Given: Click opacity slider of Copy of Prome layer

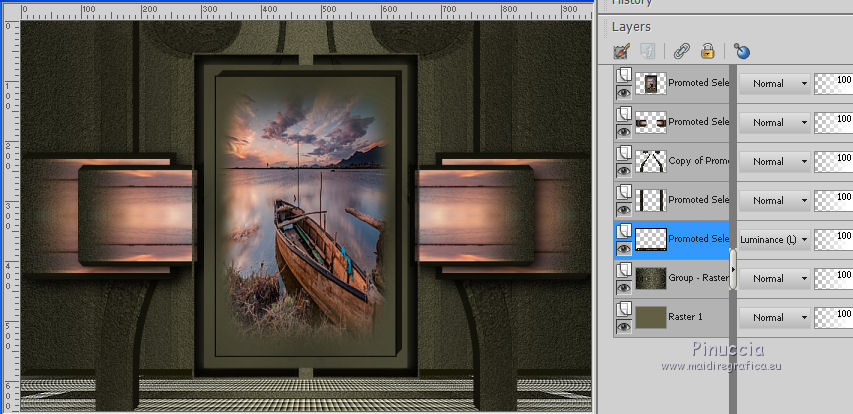Looking at the screenshot, I should click(x=833, y=162).
